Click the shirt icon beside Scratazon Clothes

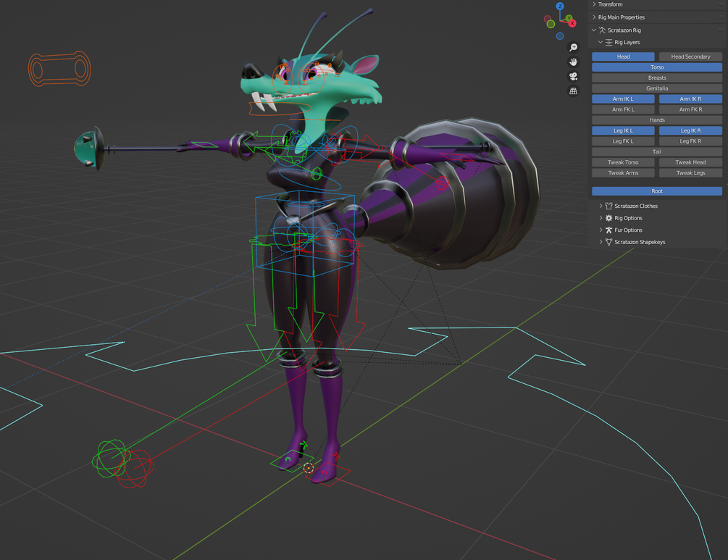pos(608,206)
